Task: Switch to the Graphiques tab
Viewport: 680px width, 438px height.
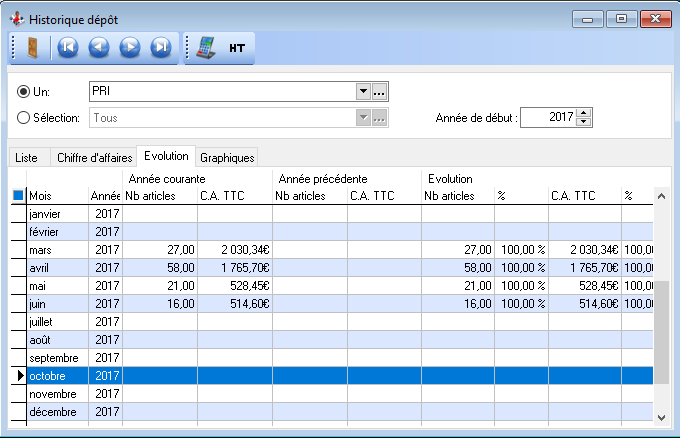Action: 227,157
